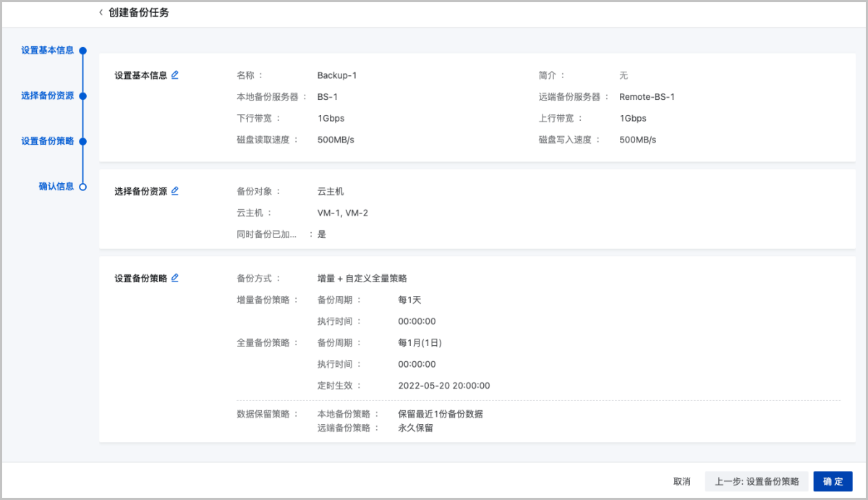Click the Remote-BS-1 remote server value
The height and width of the screenshot is (500, 868).
tap(647, 97)
